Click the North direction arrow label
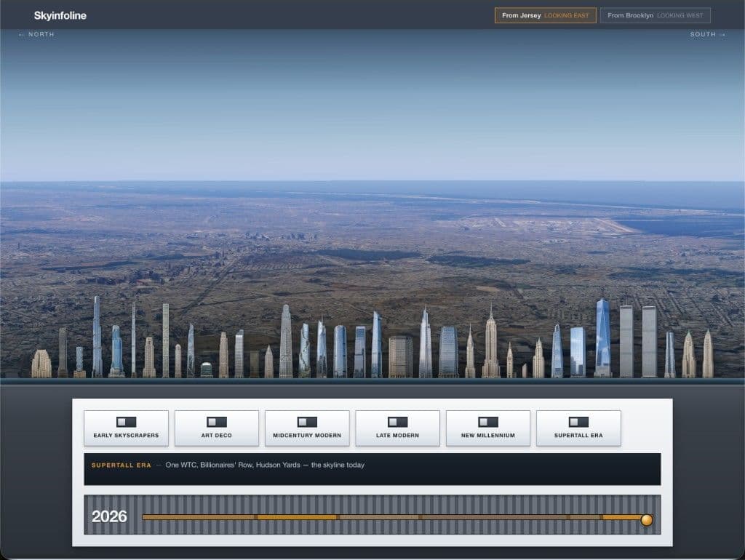Screen dimensions: 745x560 tap(36, 34)
